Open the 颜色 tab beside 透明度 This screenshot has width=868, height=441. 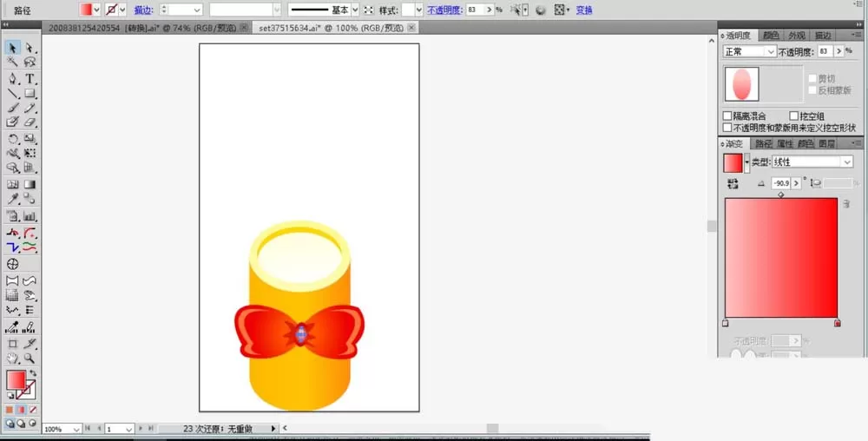click(x=771, y=36)
